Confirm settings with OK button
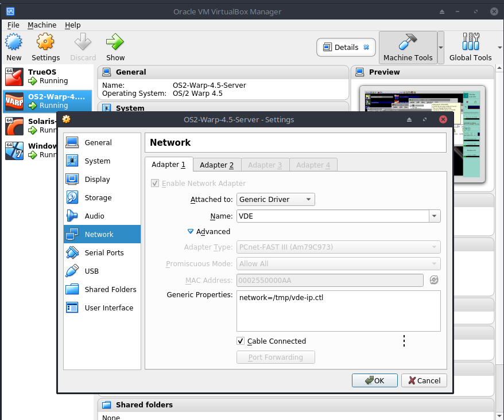The width and height of the screenshot is (504, 420). point(374,380)
